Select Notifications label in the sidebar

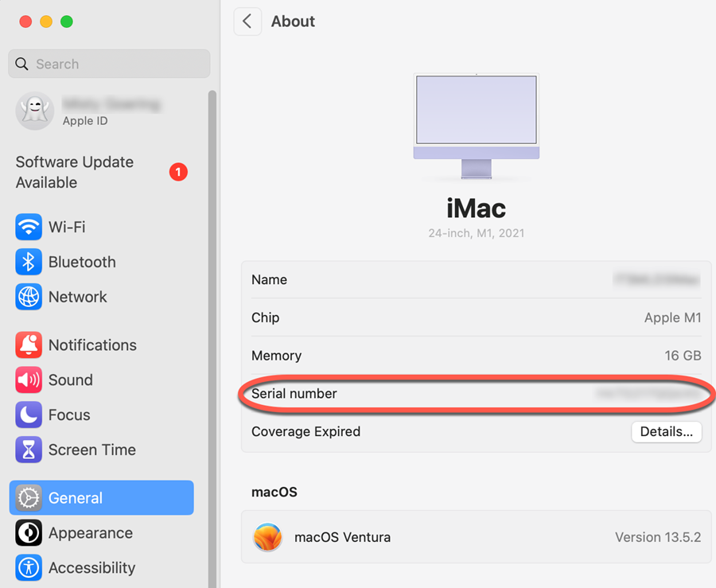(93, 345)
